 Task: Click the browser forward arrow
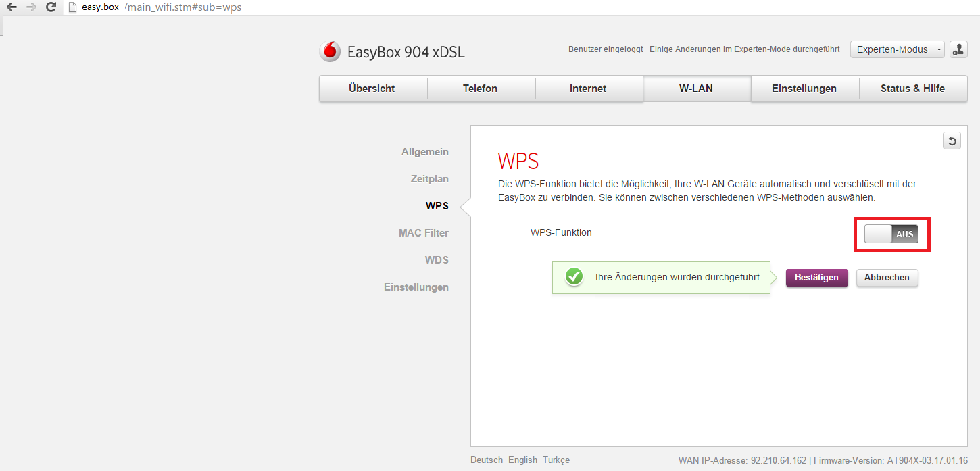click(x=30, y=7)
